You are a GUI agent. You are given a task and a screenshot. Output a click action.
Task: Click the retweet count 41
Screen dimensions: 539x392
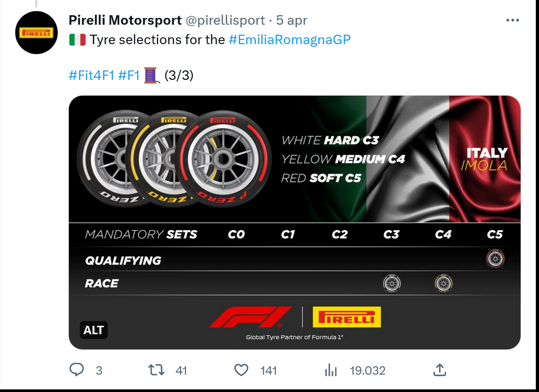181,370
